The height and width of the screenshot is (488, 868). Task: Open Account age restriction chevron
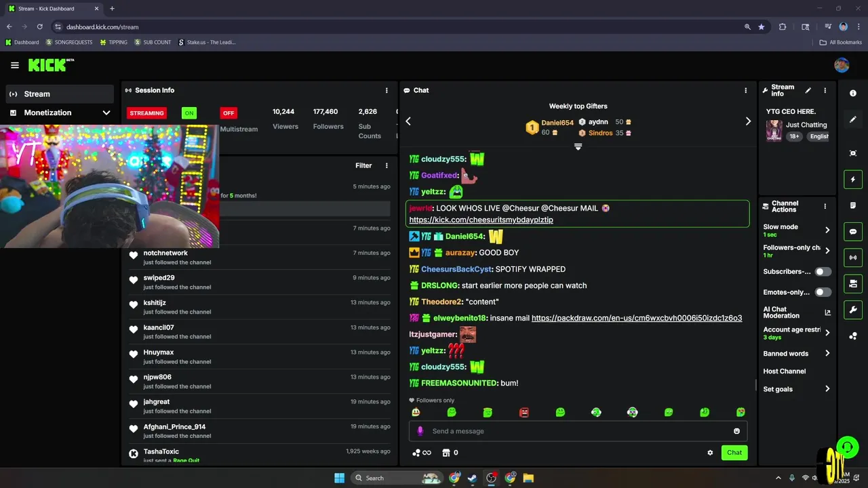(x=827, y=333)
